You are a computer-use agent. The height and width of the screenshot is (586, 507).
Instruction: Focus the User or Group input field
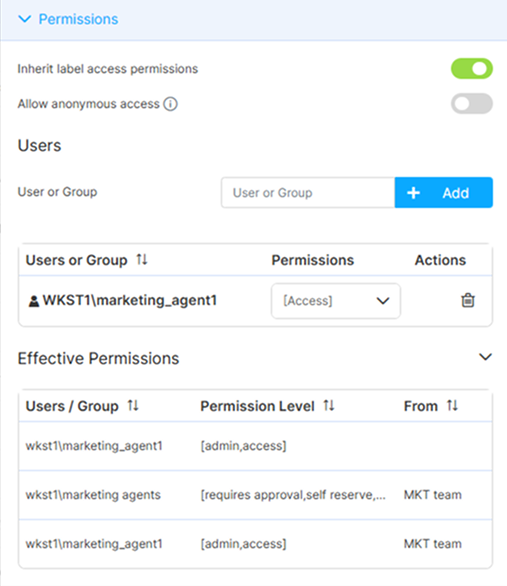click(x=308, y=193)
